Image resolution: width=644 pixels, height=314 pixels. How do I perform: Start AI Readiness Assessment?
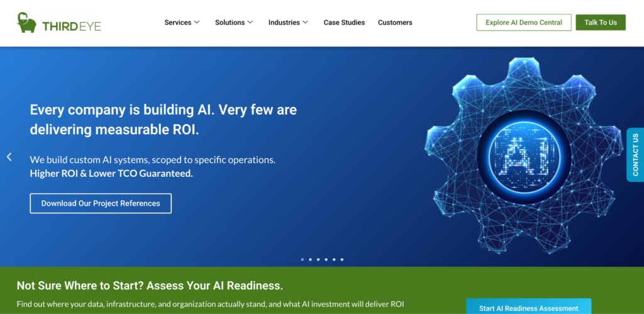click(528, 306)
